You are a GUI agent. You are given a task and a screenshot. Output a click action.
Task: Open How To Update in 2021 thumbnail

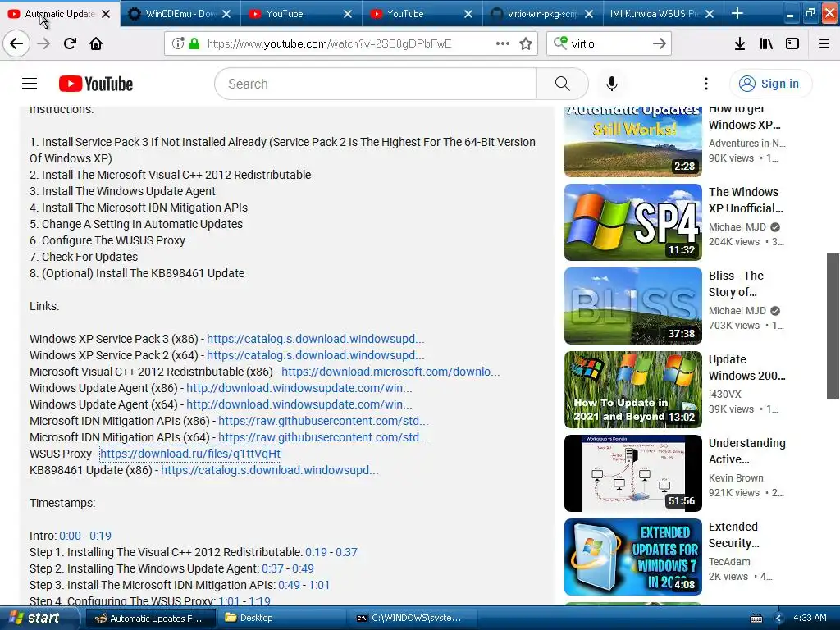coord(632,390)
